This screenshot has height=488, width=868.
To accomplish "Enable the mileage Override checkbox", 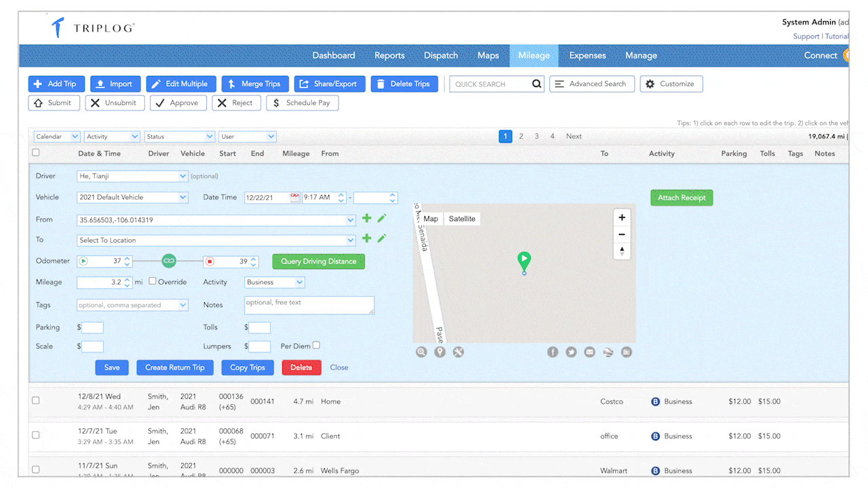I will 153,281.
